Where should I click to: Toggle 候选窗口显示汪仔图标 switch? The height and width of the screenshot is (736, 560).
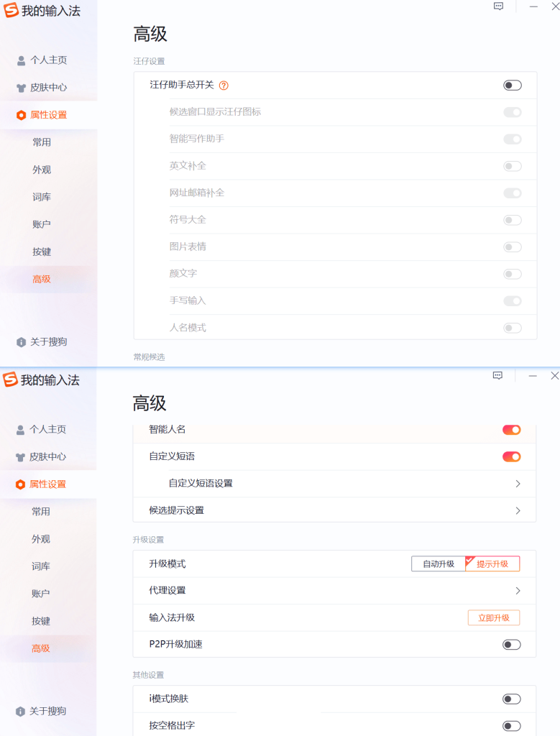(x=512, y=112)
